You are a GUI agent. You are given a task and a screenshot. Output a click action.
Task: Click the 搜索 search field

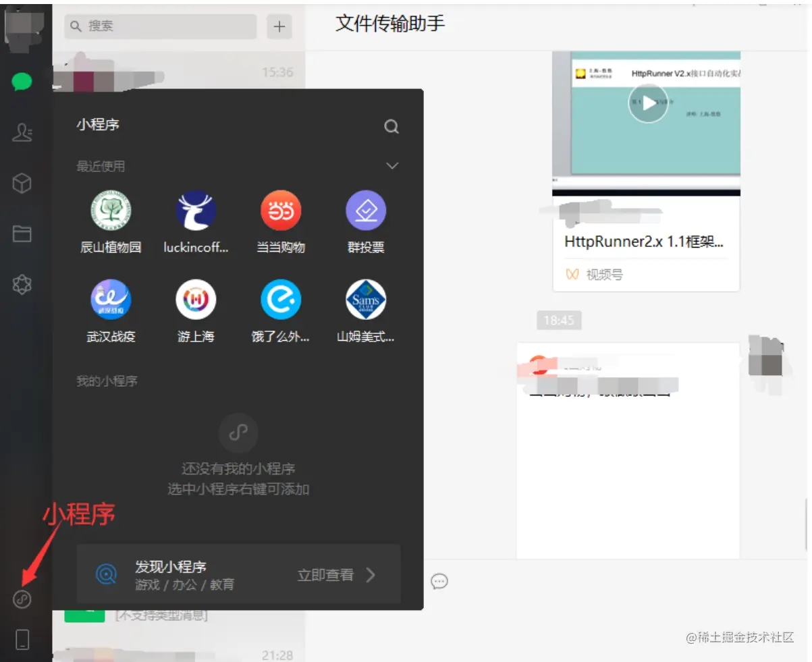click(161, 26)
